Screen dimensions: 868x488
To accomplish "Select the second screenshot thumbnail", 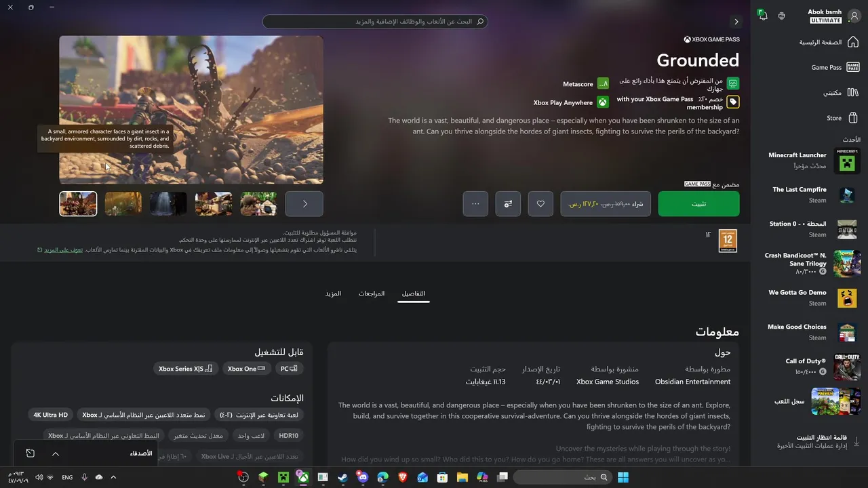I will tap(123, 203).
